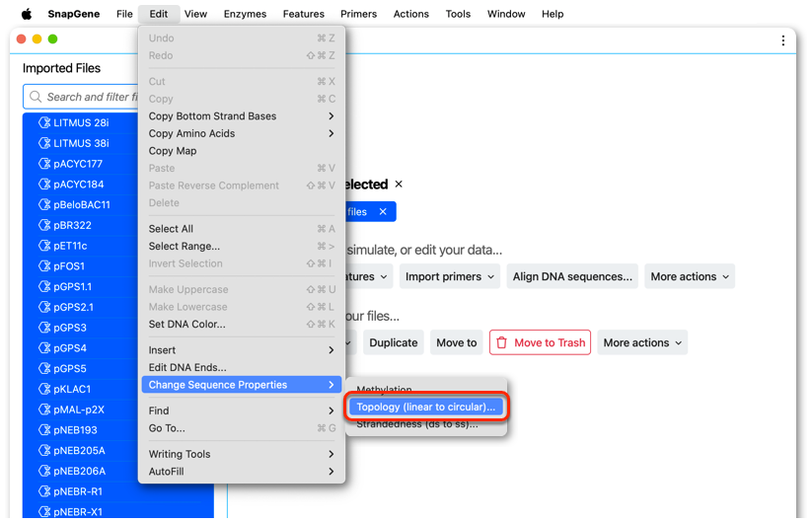Open the Tools menu in menu bar
This screenshot has width=812, height=523.
pyautogui.click(x=458, y=14)
